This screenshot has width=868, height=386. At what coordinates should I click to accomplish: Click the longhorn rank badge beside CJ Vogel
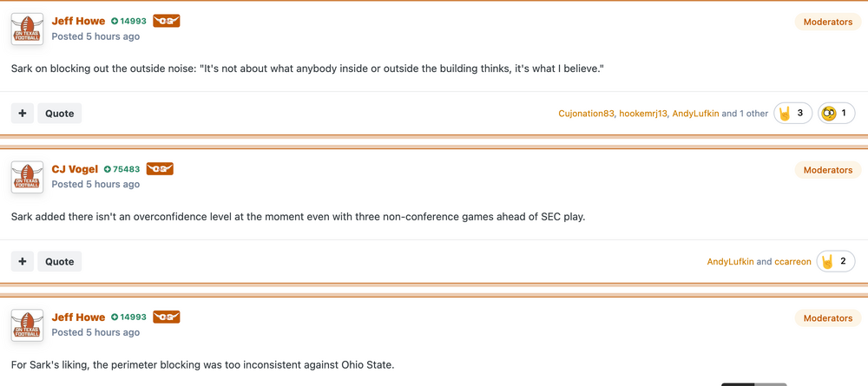click(160, 169)
